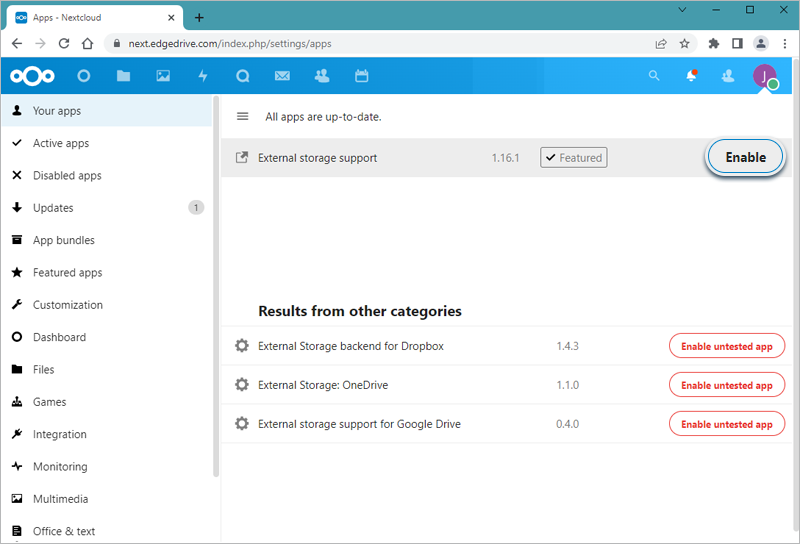800x544 pixels.
Task: Click the Updates count badge 1
Action: (196, 208)
